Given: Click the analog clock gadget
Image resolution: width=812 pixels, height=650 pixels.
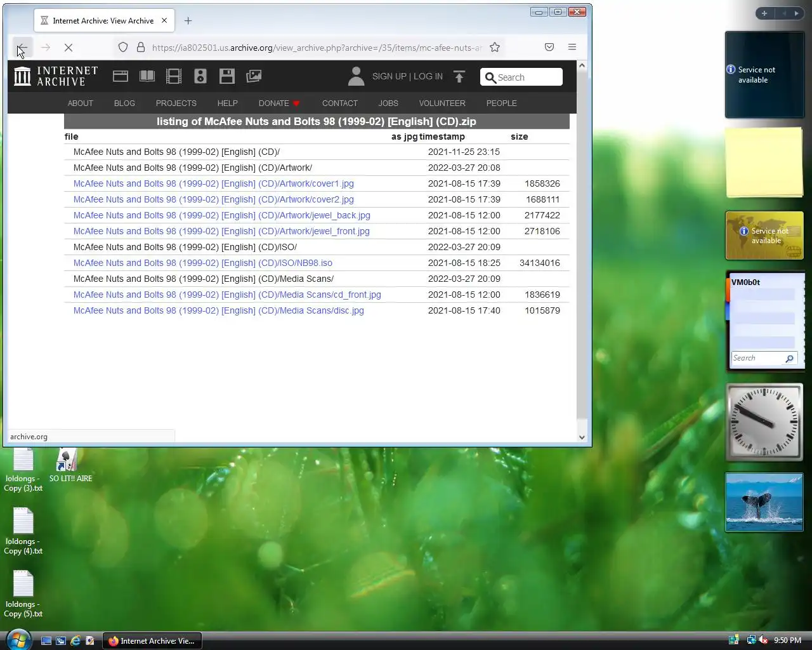Looking at the screenshot, I should point(764,422).
